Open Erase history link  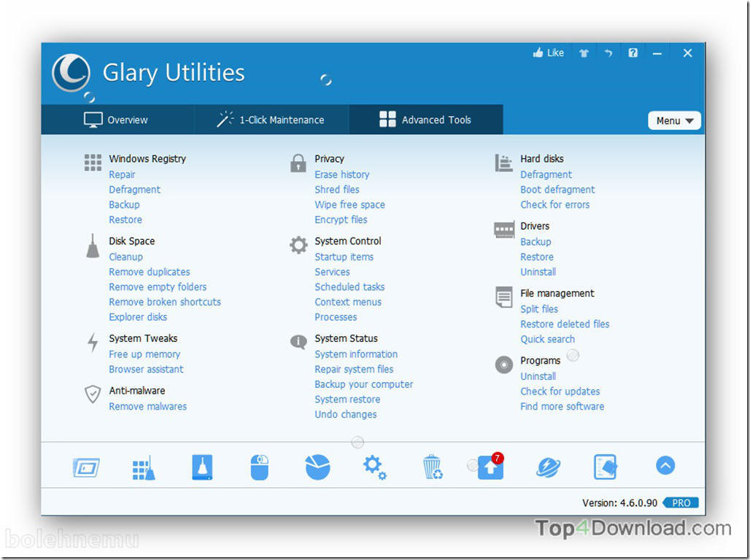click(342, 174)
